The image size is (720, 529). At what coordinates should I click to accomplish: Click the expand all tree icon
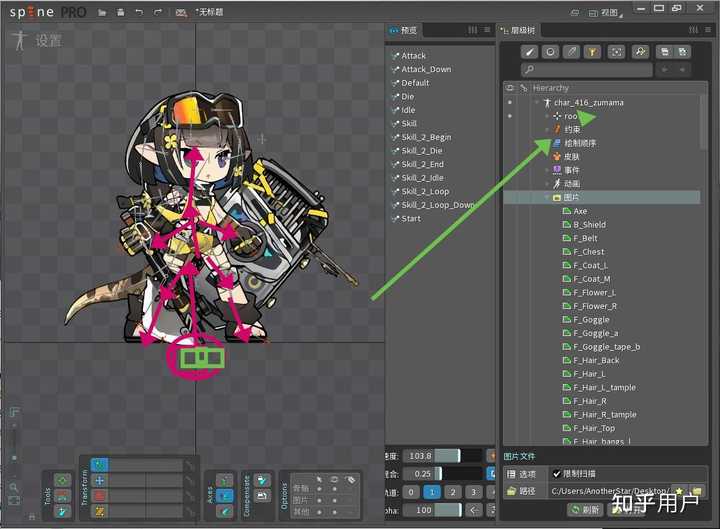[682, 52]
